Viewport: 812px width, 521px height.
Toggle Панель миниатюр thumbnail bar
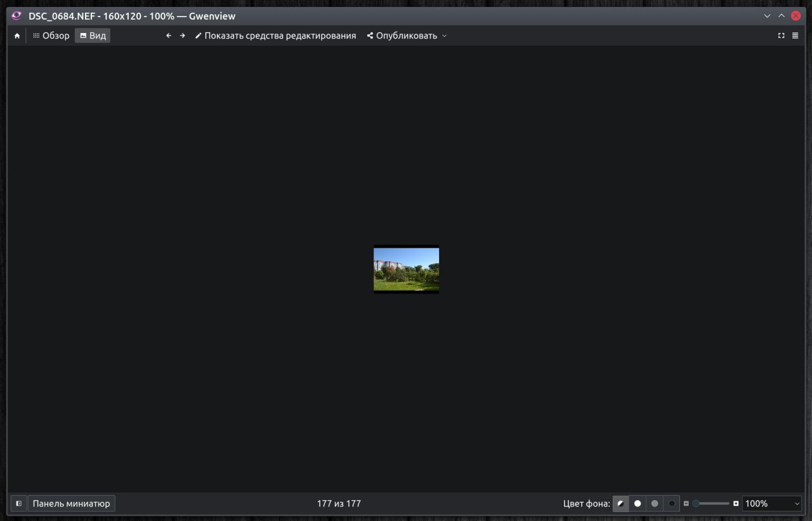(x=72, y=504)
